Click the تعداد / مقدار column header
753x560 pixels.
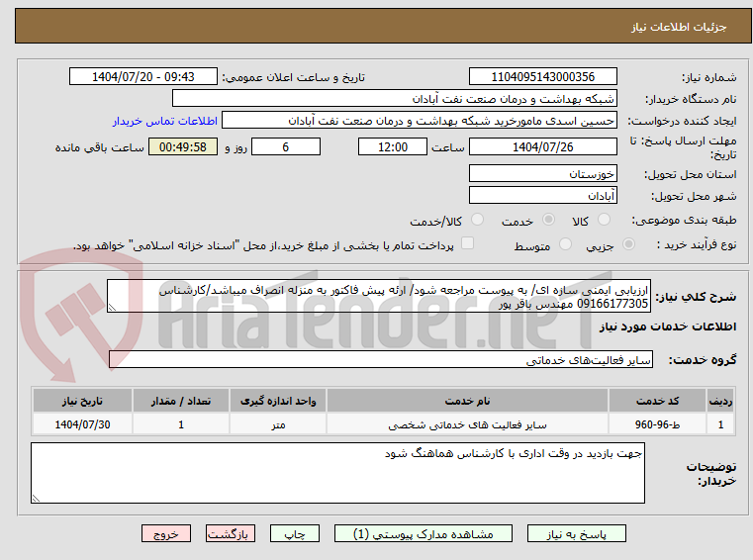coord(181,401)
